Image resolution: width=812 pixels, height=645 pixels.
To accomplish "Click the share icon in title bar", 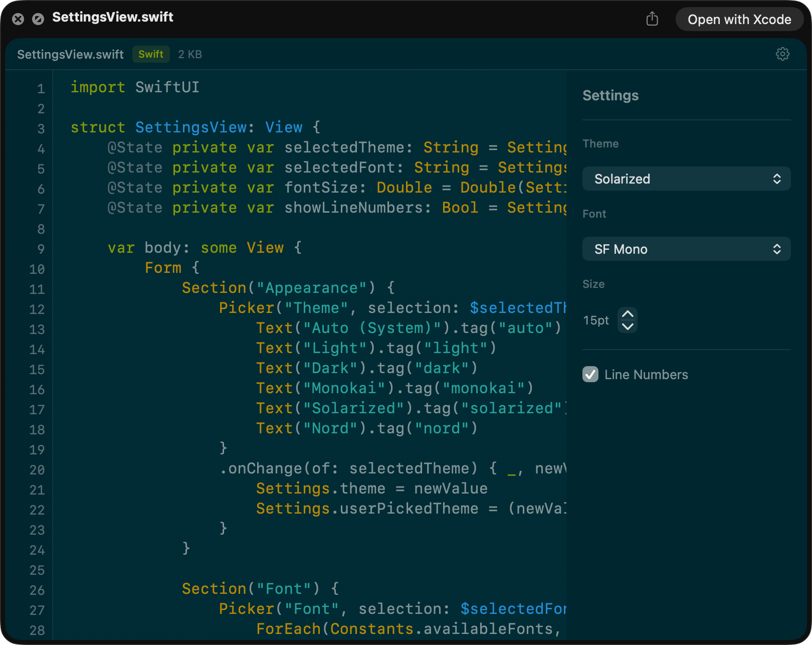I will (x=652, y=19).
